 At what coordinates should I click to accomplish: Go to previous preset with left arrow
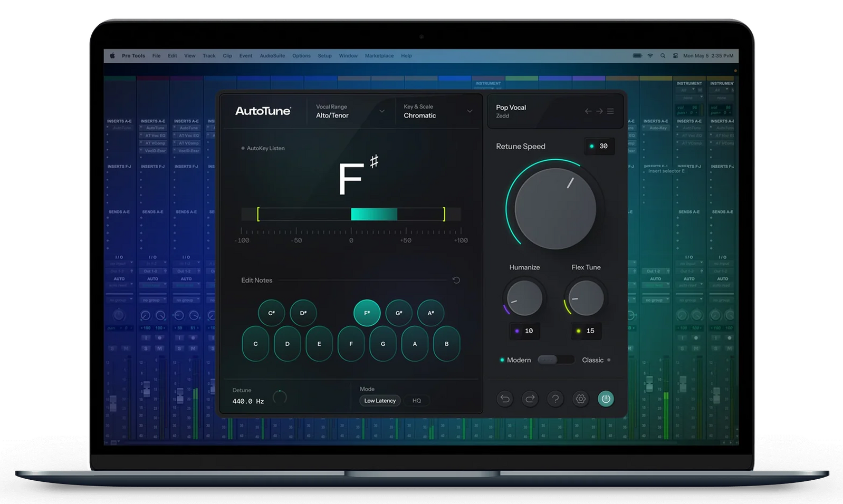tap(588, 111)
